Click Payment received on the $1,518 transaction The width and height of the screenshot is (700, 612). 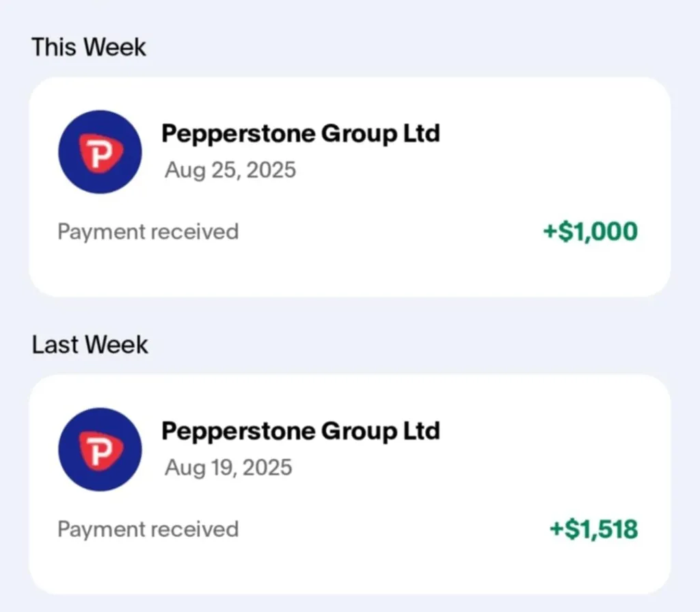(x=148, y=529)
